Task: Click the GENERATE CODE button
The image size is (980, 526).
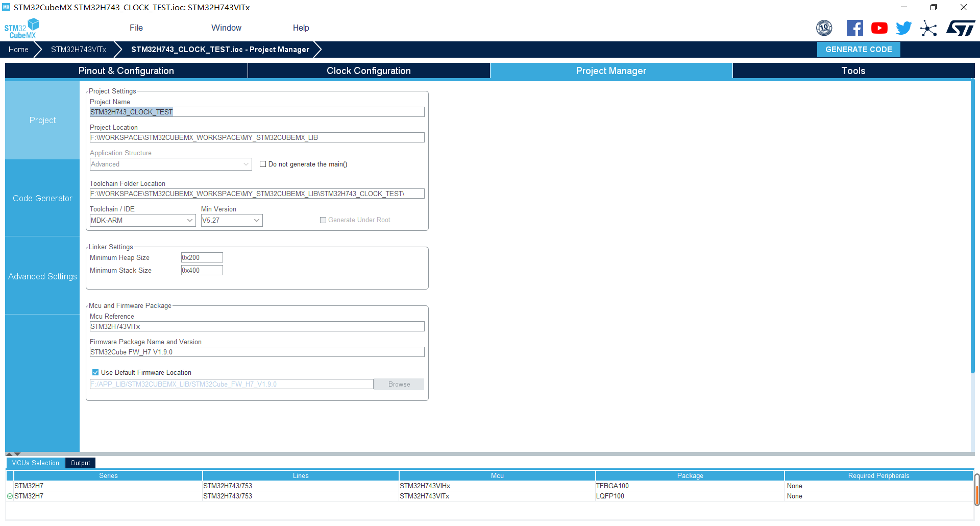Action: click(859, 50)
